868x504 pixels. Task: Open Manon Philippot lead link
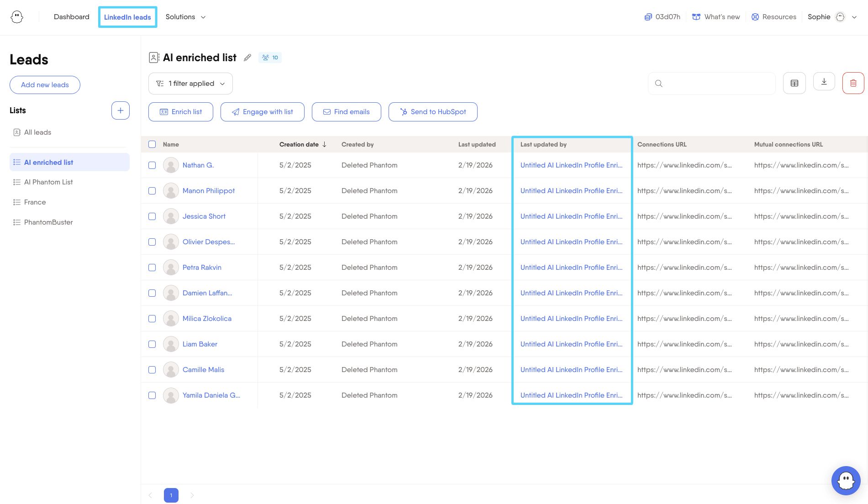click(209, 191)
